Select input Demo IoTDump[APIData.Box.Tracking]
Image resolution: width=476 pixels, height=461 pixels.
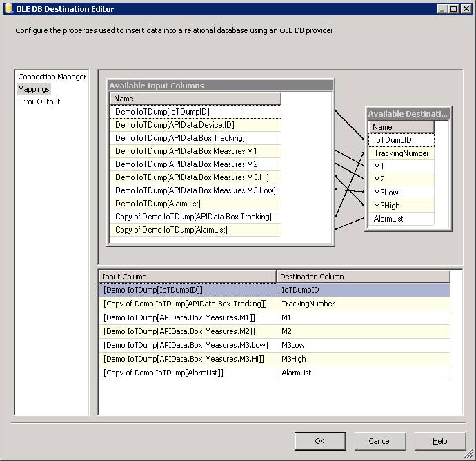(195, 138)
